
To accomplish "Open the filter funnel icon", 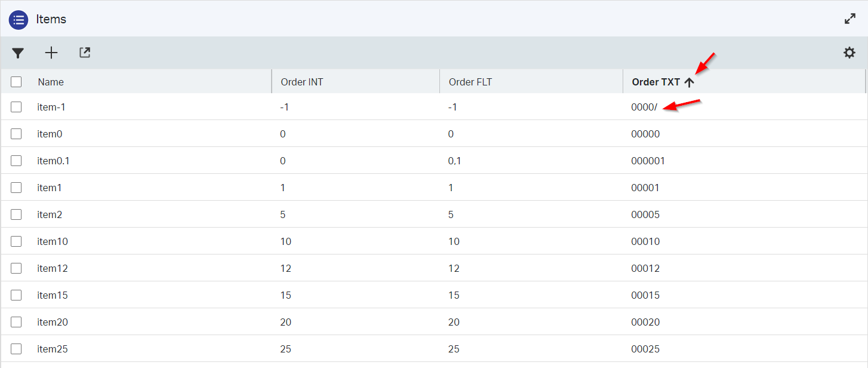I will [18, 53].
